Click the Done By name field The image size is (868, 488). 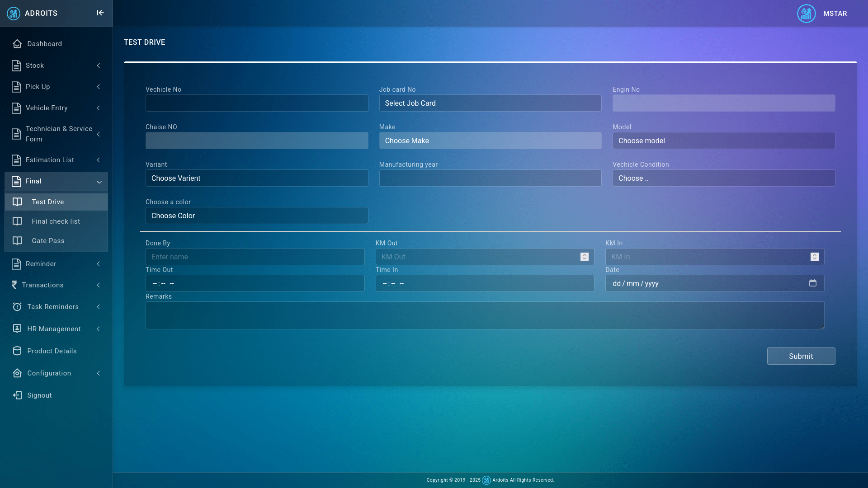coord(255,257)
